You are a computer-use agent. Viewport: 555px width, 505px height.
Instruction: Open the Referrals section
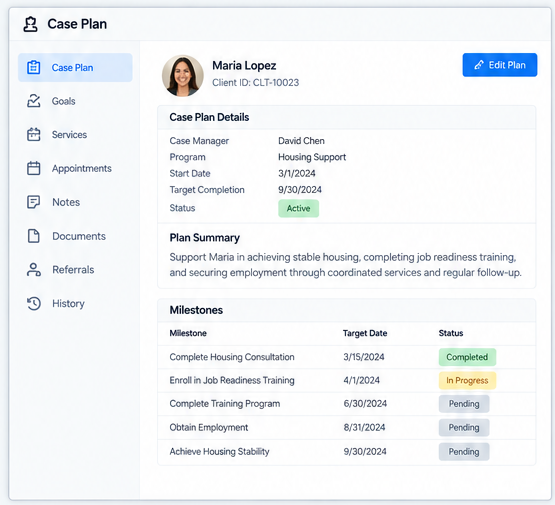[x=75, y=270]
